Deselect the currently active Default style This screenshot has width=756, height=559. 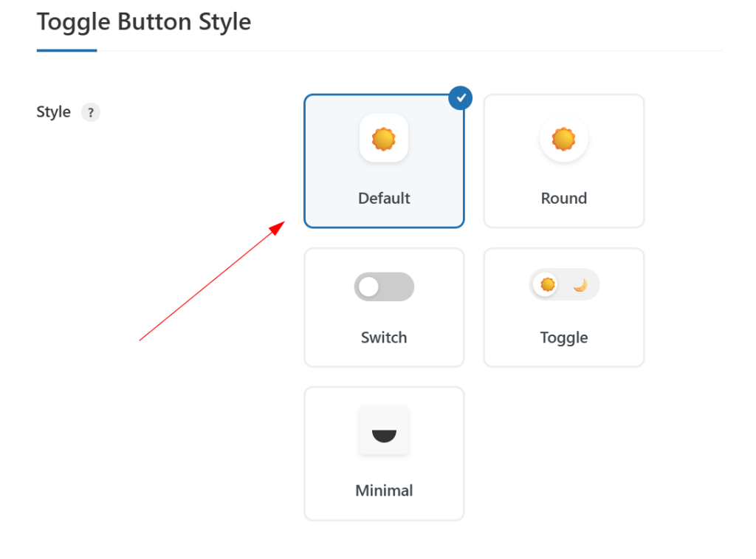click(384, 160)
